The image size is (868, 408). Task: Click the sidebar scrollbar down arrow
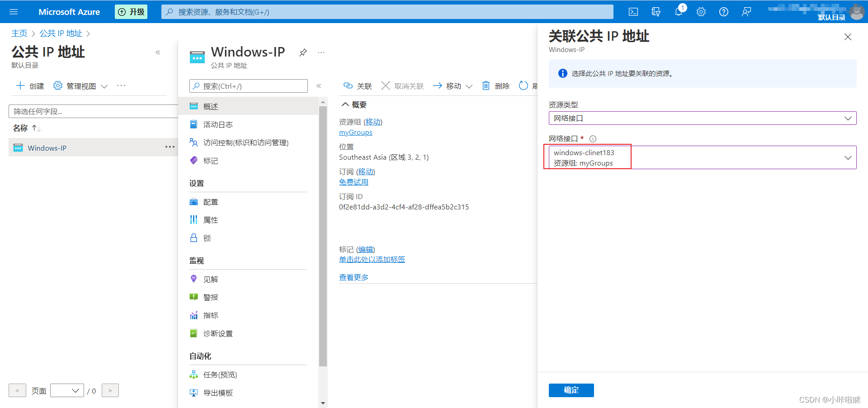coord(323,403)
